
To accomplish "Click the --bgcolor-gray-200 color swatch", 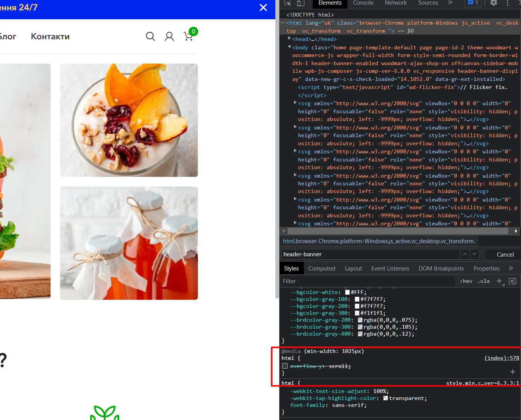I will tap(357, 306).
